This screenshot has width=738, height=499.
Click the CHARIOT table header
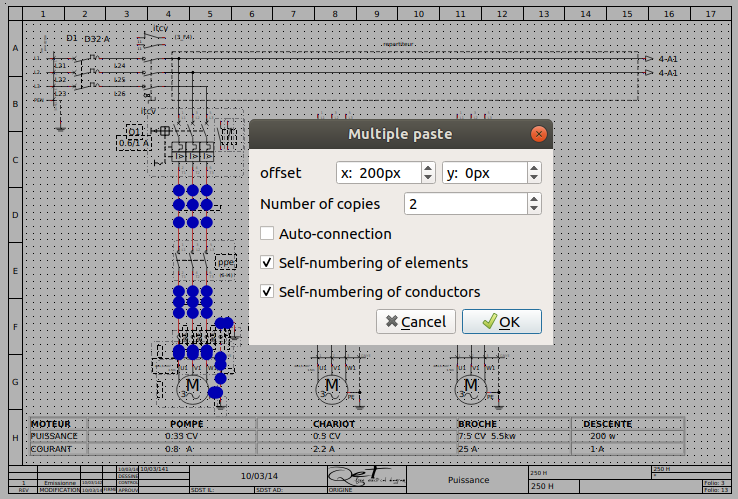point(334,424)
